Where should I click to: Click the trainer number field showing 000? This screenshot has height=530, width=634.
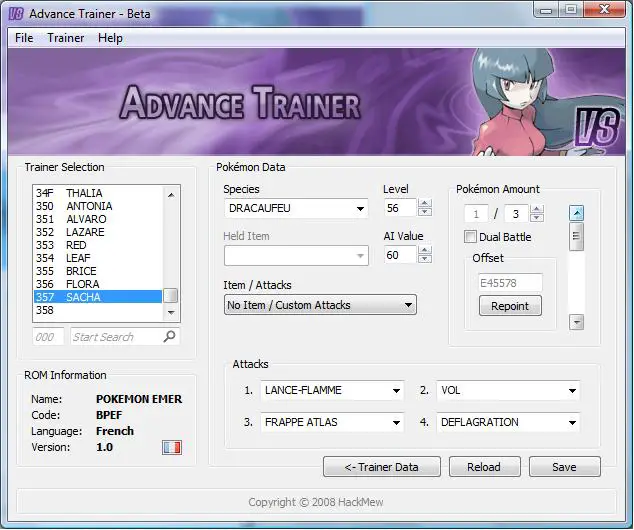[x=48, y=337]
